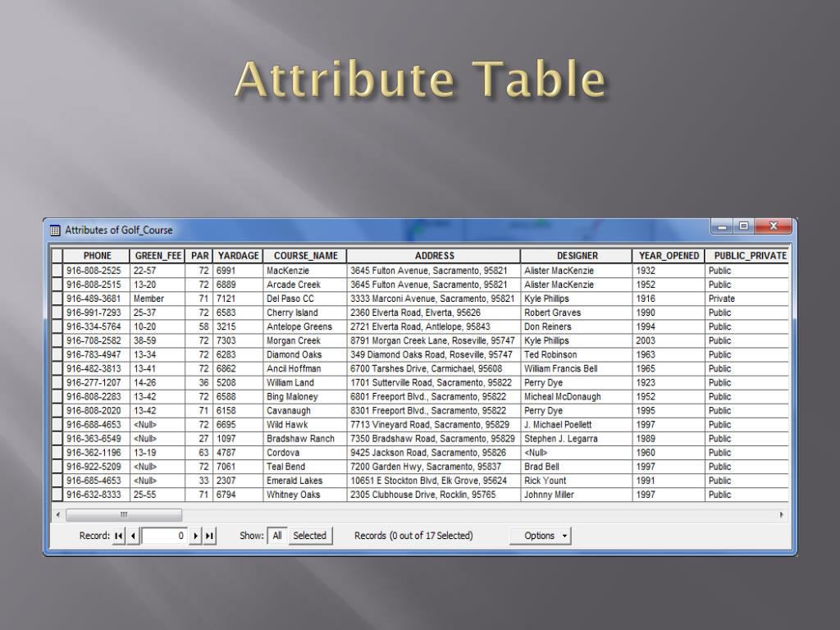Click designer cell 'Stephen J. Legarra'
Image resolution: width=840 pixels, height=630 pixels.
[577, 439]
